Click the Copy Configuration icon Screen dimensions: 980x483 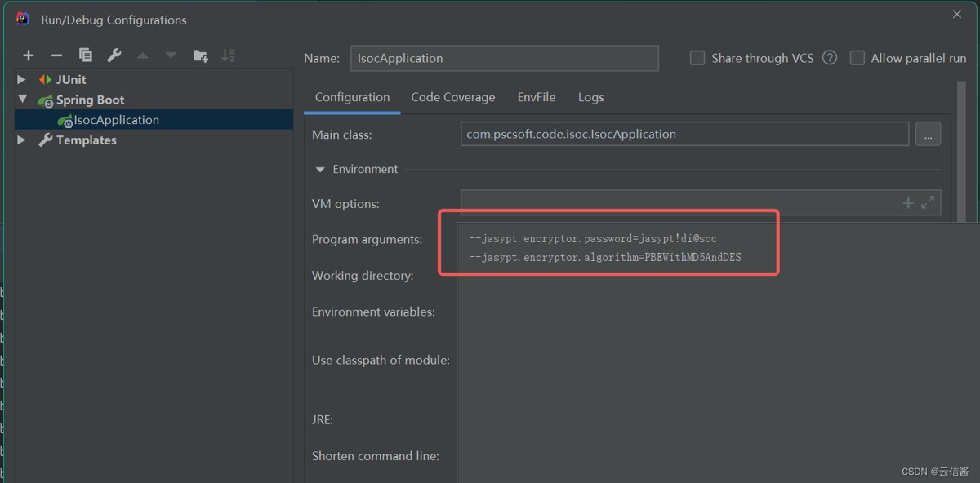coord(85,55)
